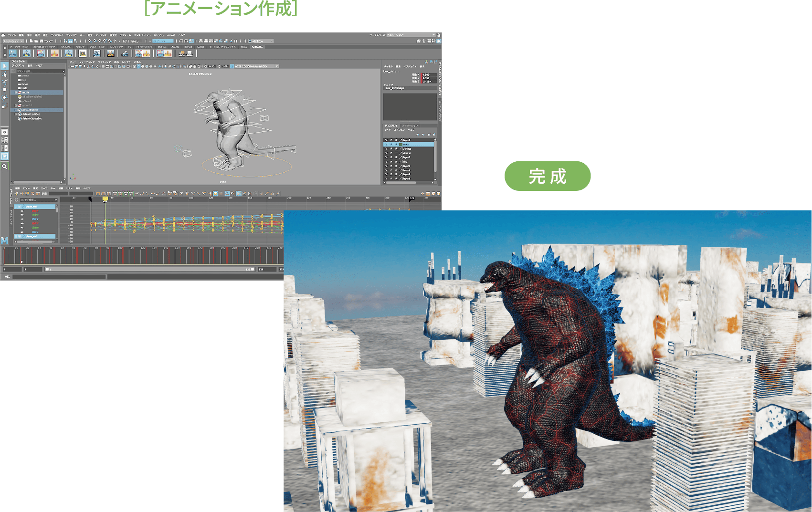Image resolution: width=812 pixels, height=512 pixels.
Task: Click the Home icon beside ファイル menu
Action: pyautogui.click(x=3, y=35)
